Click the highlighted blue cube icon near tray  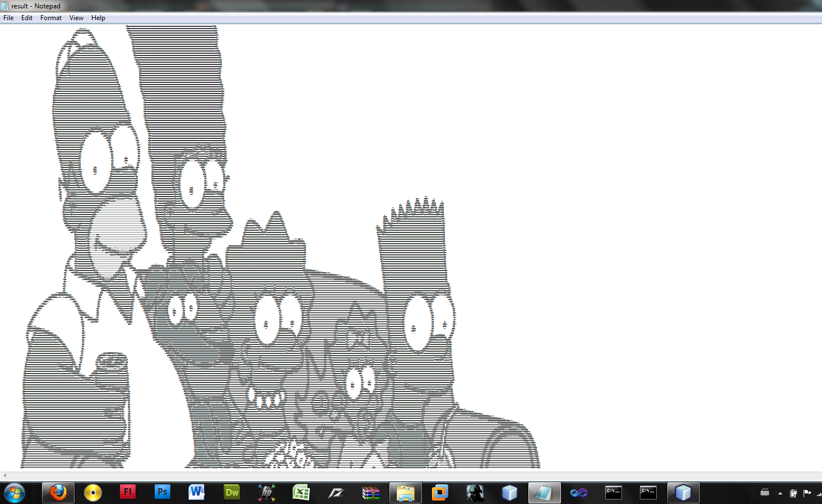pos(683,493)
